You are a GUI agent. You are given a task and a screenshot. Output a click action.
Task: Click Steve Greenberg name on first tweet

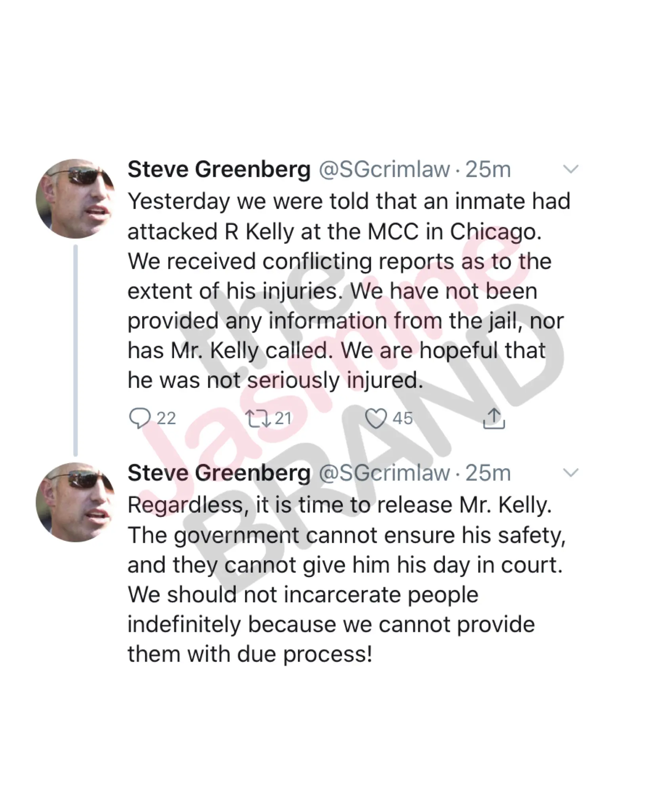coord(219,170)
